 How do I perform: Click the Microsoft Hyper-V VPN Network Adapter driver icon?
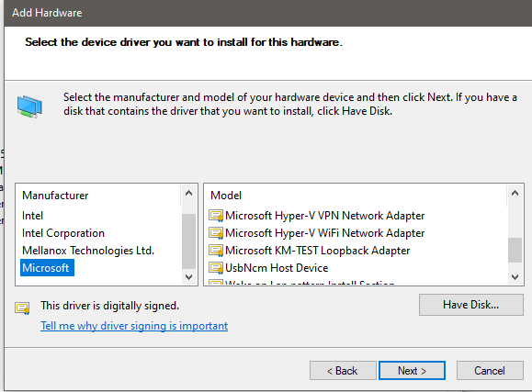coord(216,216)
